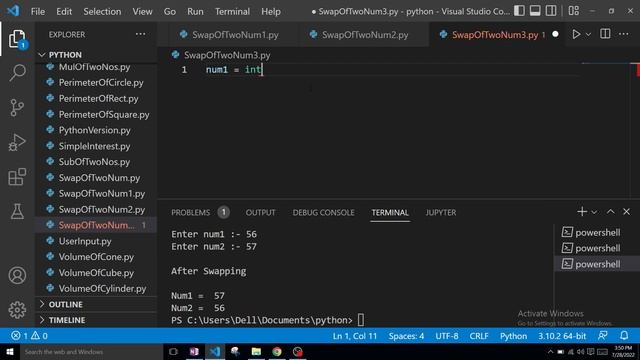
Task: Open notifications bell in status bar
Action: point(624,336)
